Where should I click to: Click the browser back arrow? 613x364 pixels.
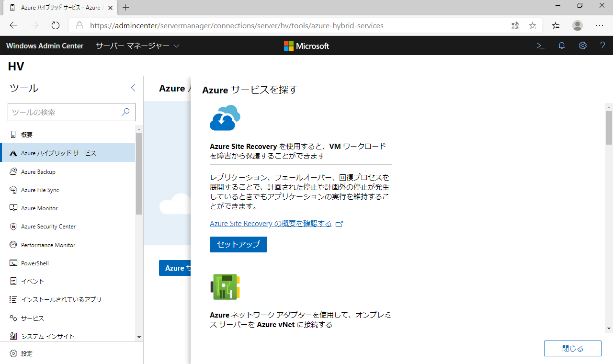13,25
